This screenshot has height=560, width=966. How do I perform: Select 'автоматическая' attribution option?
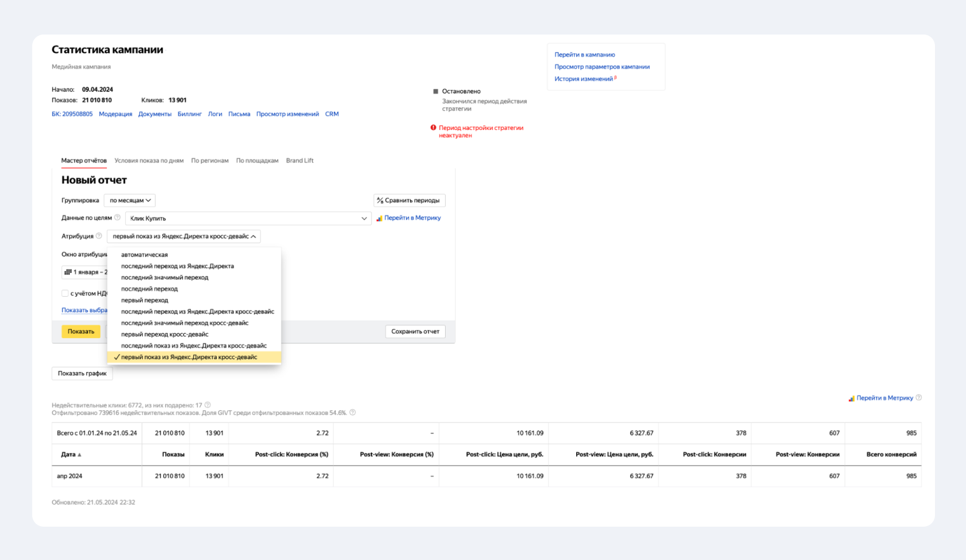click(144, 255)
